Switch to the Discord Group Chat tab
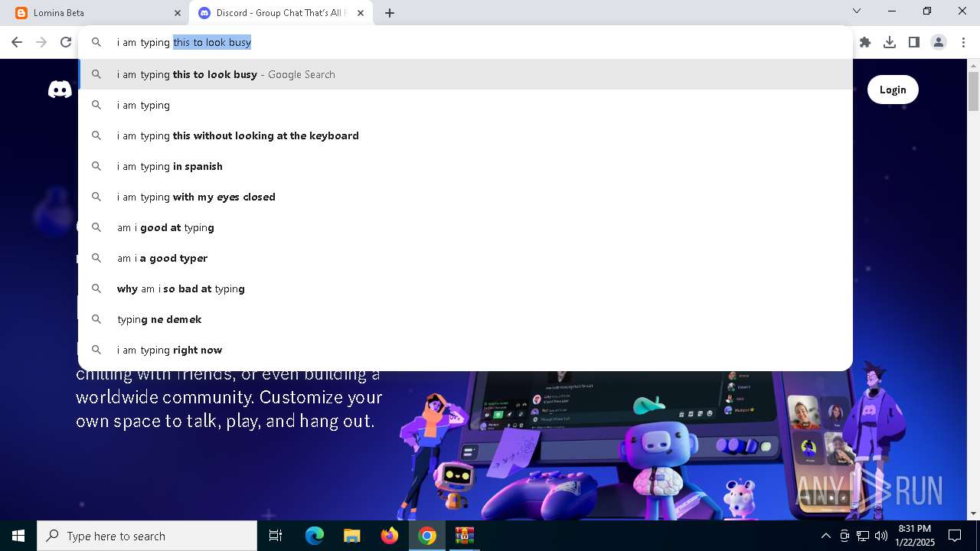The height and width of the screenshot is (551, 980). (x=282, y=13)
